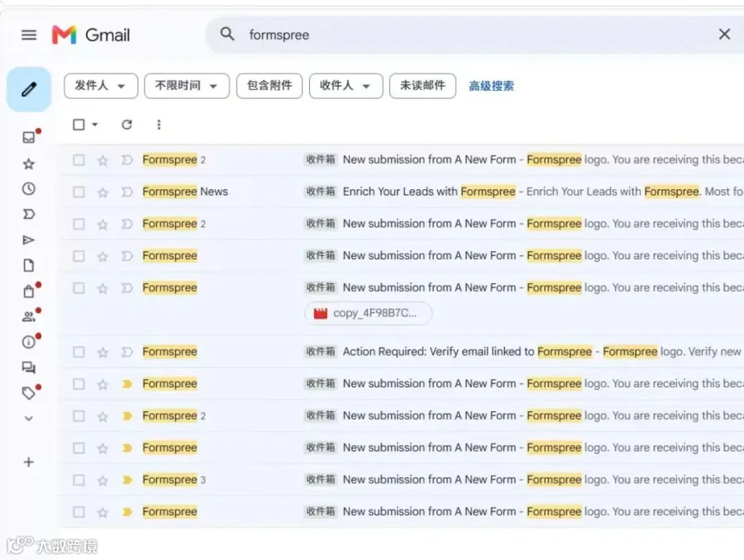Tick the checkbox for the Formspree News email
The image size is (744, 560).
pyautogui.click(x=79, y=192)
